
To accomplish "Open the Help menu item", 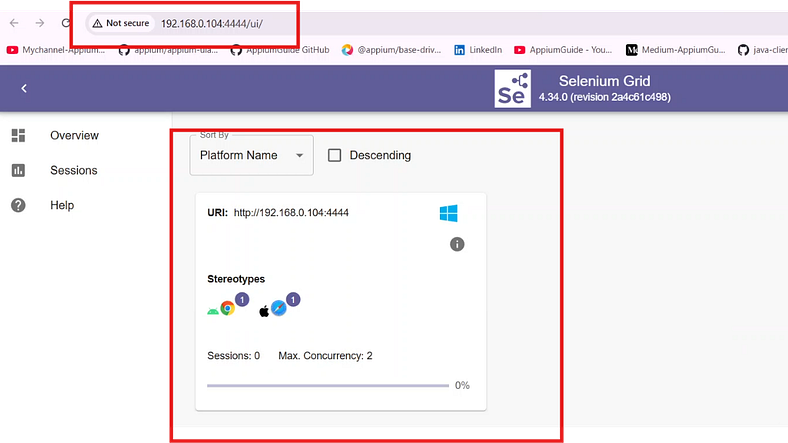I will 62,205.
